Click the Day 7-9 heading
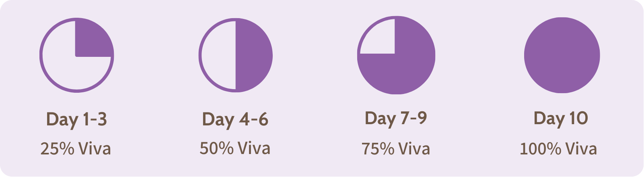This screenshot has width=644, height=177. (396, 118)
